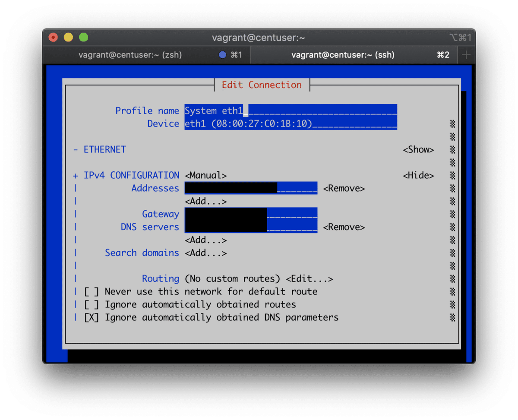Switch to the zsh terminal tab
The width and height of the screenshot is (518, 420).
(x=146, y=55)
